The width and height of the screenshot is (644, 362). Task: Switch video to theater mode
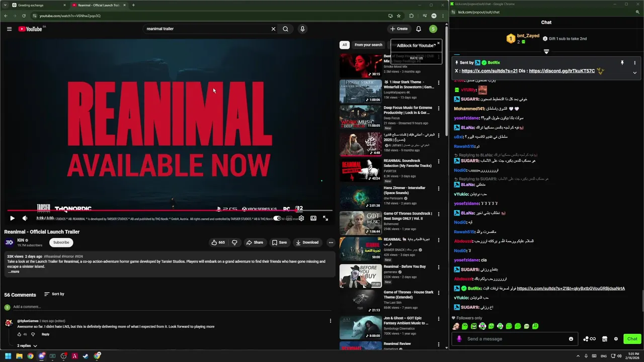(x=313, y=218)
